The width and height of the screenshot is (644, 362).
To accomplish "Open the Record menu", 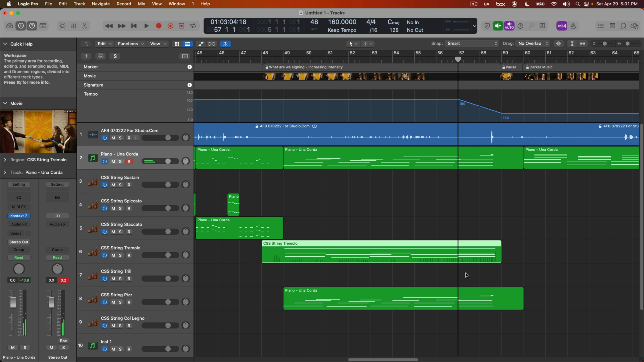I will coord(124,4).
